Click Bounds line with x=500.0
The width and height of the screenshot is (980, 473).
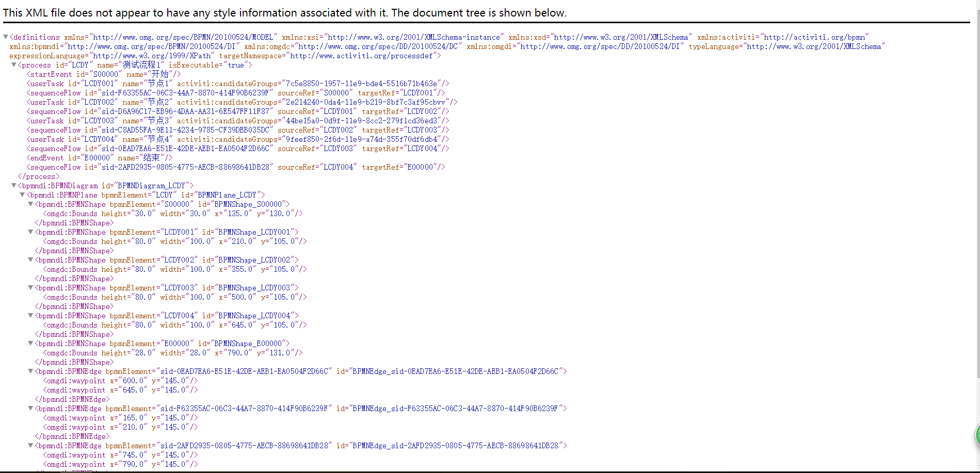pyautogui.click(x=175, y=297)
